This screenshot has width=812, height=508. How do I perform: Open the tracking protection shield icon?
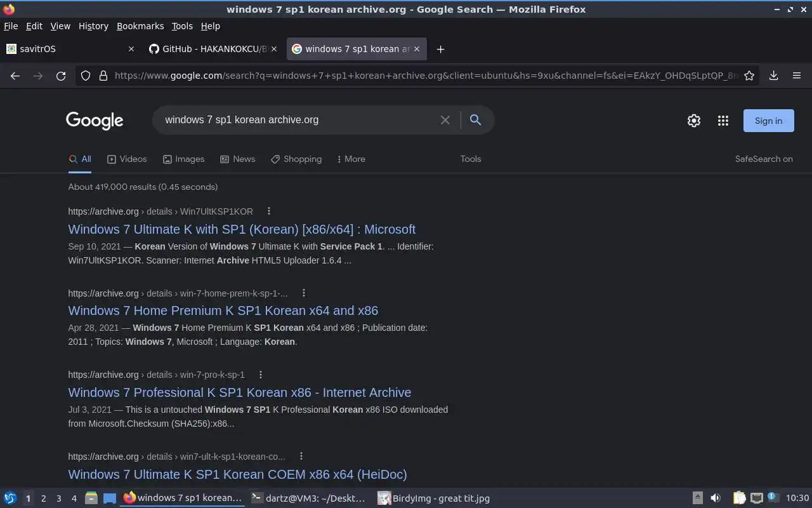[x=86, y=76]
